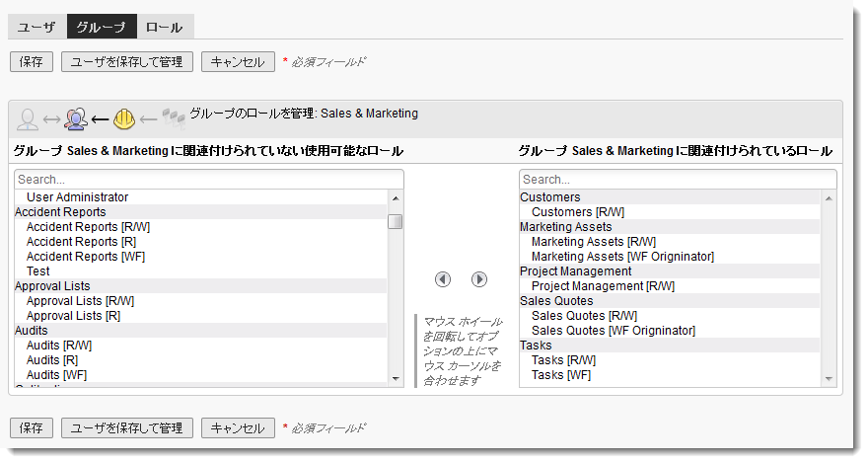Click the left list scroll-down arrow
The height and width of the screenshot is (463, 868).
click(x=396, y=379)
